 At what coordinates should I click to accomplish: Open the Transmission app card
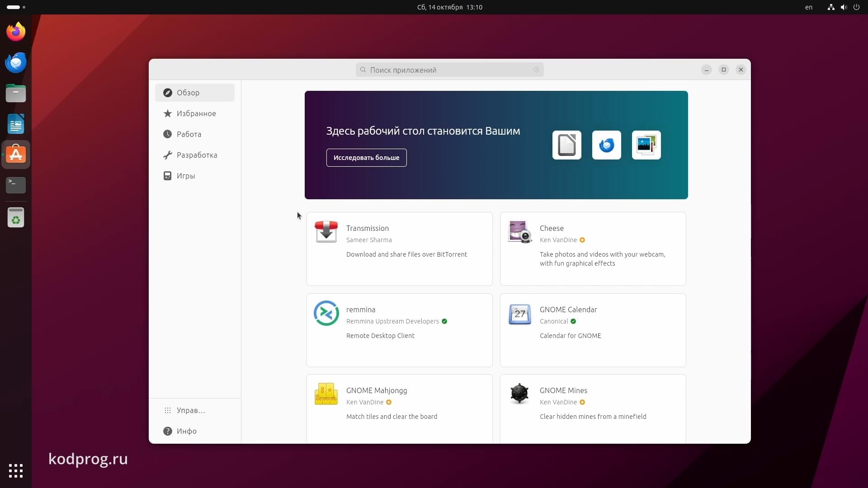399,249
